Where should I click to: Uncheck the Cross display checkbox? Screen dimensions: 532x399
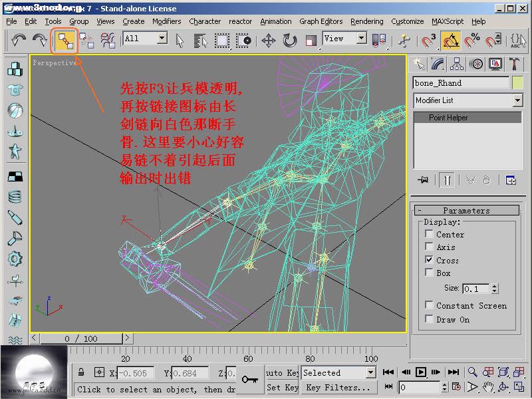pos(430,260)
